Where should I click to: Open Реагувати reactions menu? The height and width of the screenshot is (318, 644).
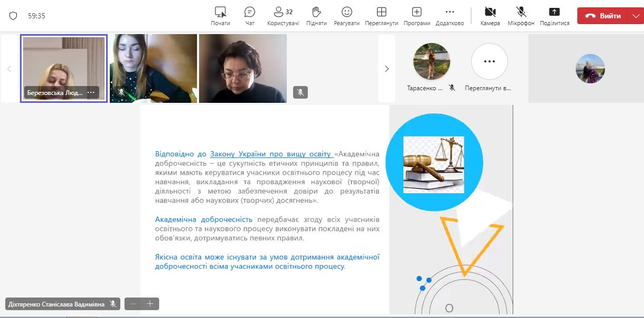(347, 16)
